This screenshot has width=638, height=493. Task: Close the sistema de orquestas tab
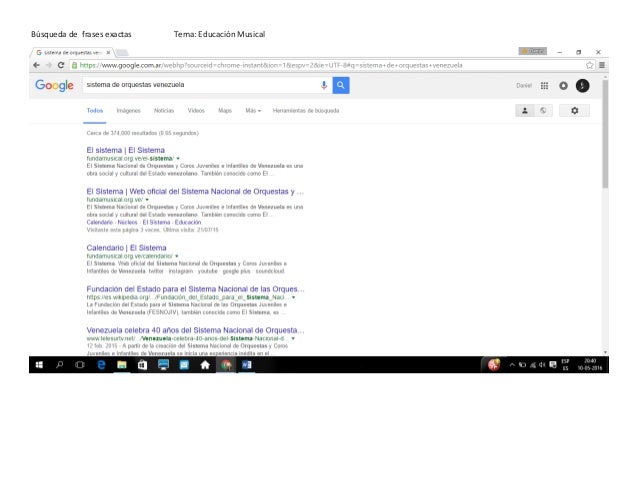point(108,52)
